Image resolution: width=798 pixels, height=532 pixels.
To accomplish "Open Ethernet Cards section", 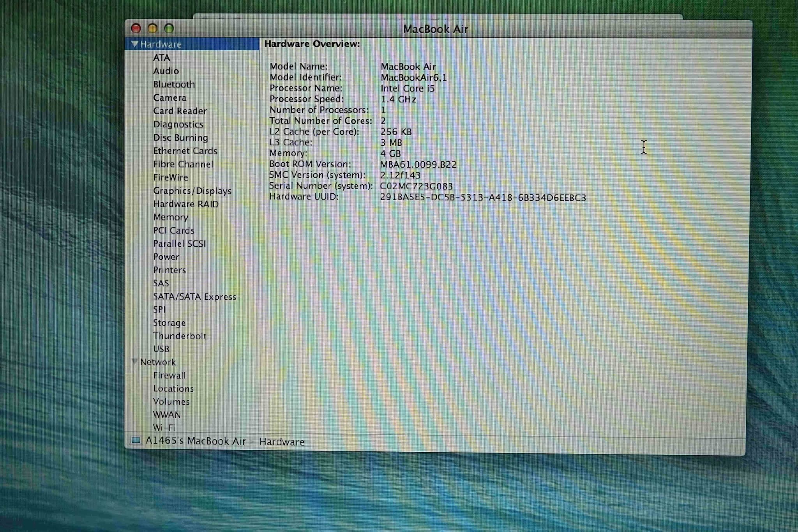I will 185,151.
